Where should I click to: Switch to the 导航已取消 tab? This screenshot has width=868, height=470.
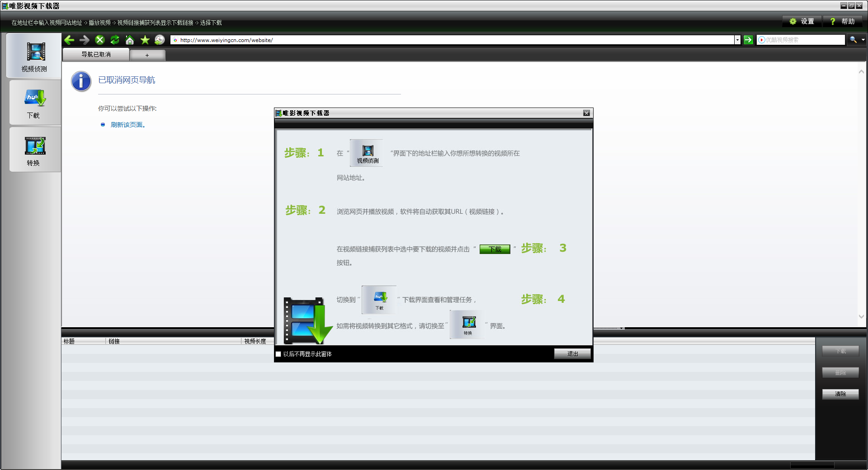tap(95, 54)
